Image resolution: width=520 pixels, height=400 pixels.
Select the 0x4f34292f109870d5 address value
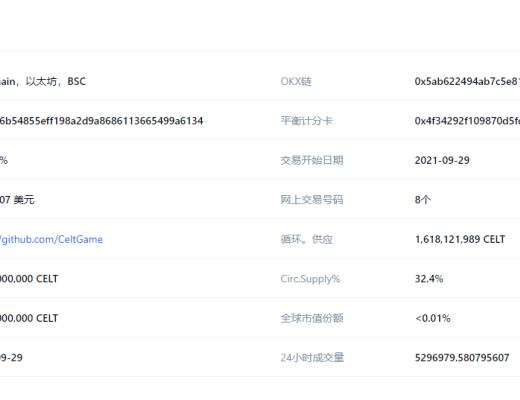(467, 121)
